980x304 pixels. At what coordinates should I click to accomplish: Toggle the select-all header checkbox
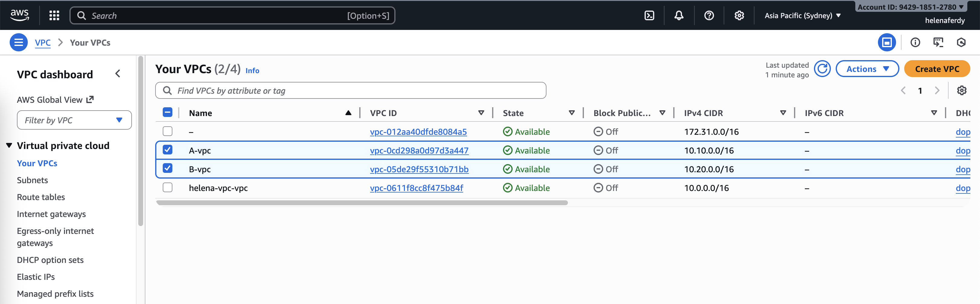[x=167, y=112]
